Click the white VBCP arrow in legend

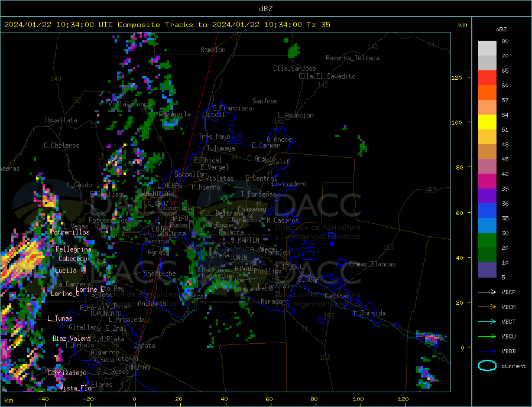[487, 292]
